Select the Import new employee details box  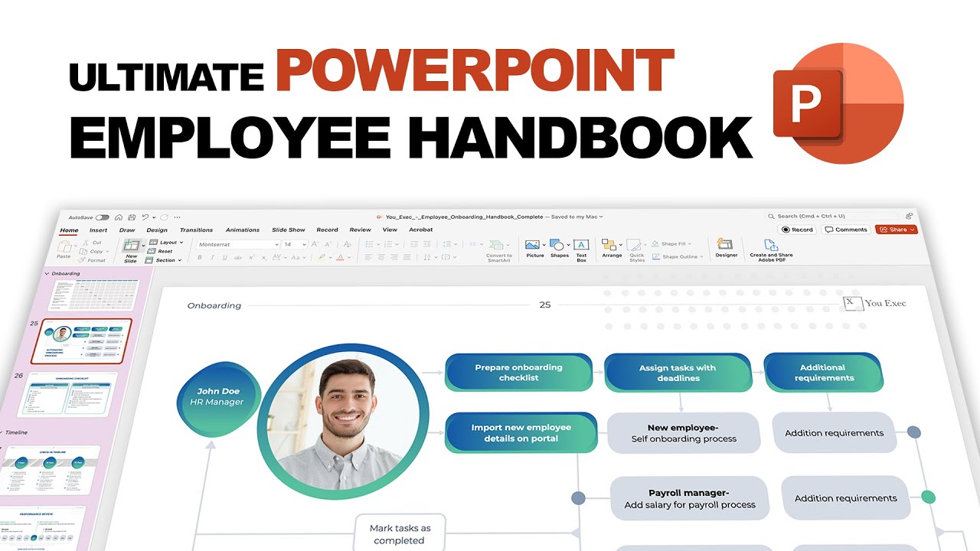click(521, 433)
